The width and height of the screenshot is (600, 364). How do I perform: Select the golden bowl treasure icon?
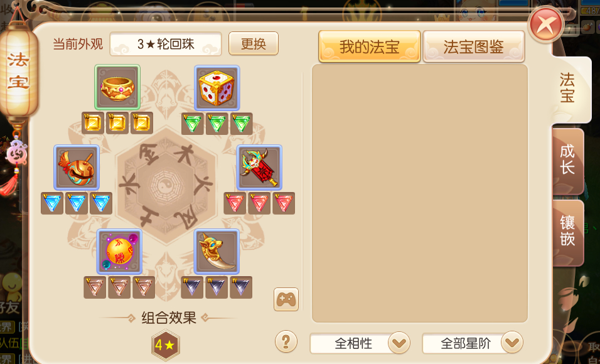pyautogui.click(x=117, y=87)
